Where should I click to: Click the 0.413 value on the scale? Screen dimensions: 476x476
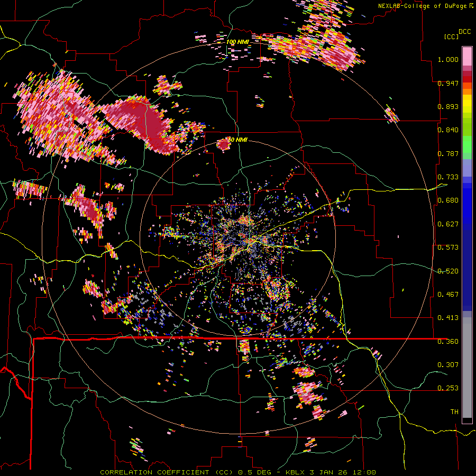click(x=448, y=318)
